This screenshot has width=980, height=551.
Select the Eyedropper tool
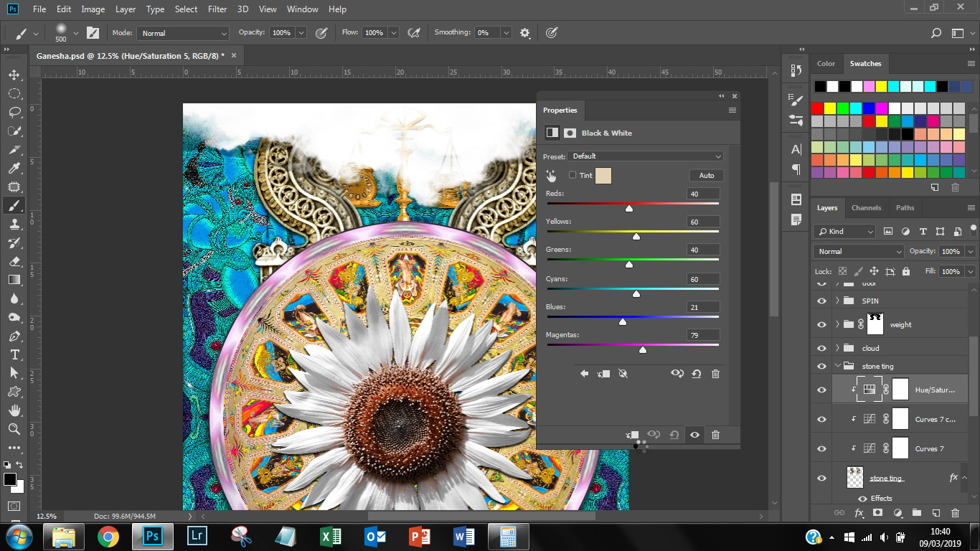pyautogui.click(x=14, y=169)
